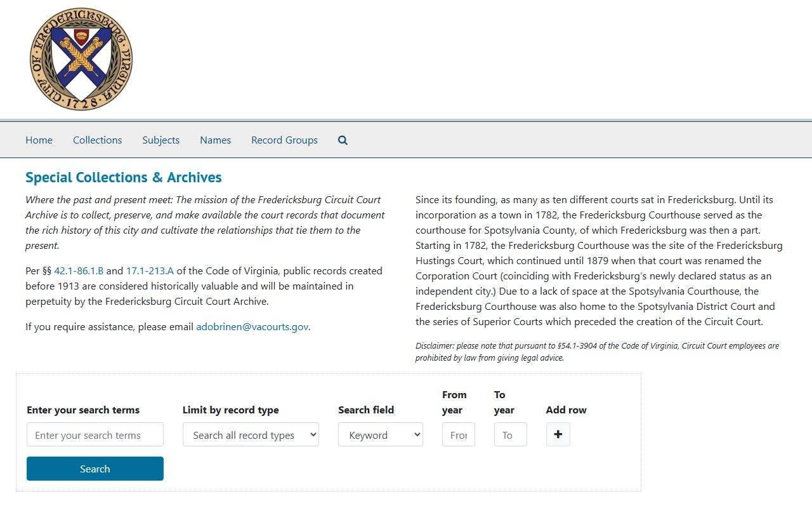
Task: Click the 'Enter your search terms' label
Action: point(83,410)
